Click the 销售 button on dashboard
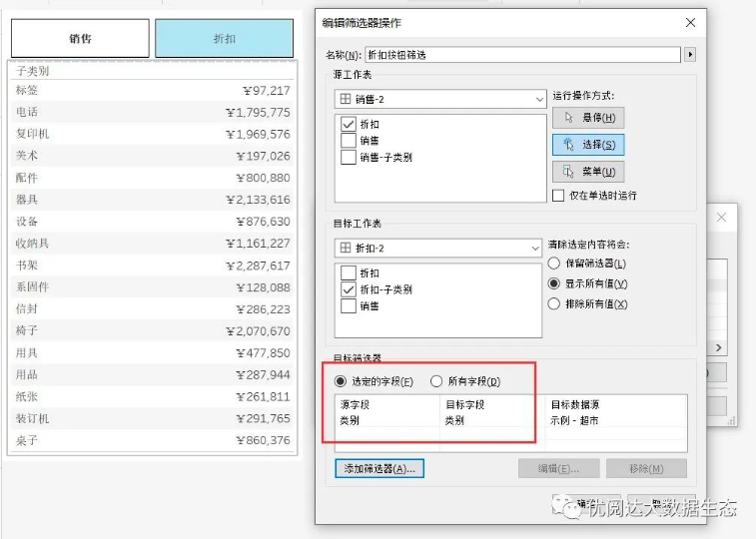The width and height of the screenshot is (756, 539). 80,39
